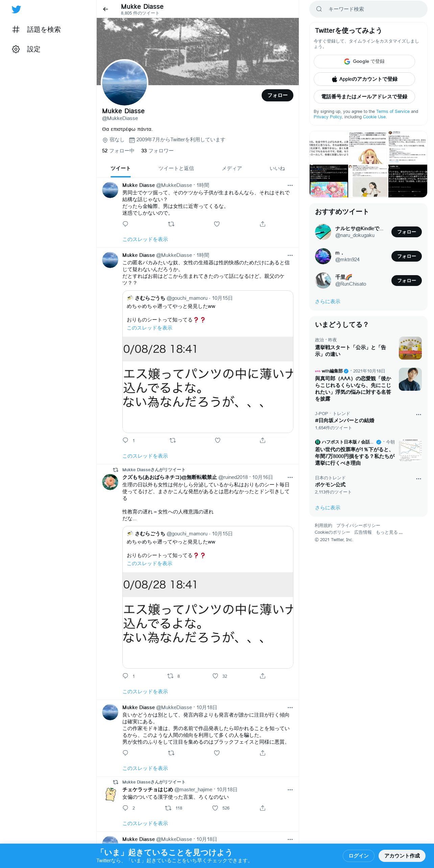Like the この匿名バカ tweet
The image size is (434, 868).
tap(218, 440)
